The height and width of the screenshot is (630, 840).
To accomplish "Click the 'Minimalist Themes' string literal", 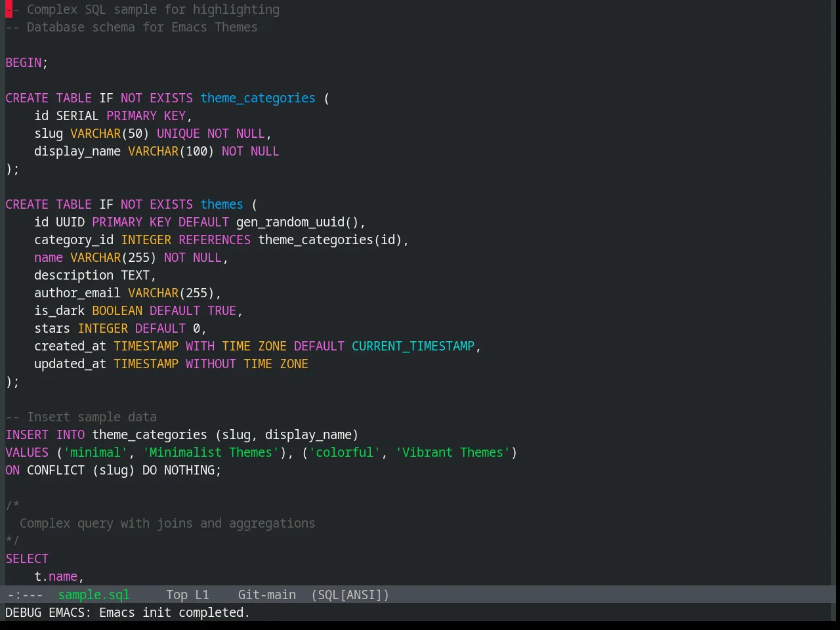I will pos(211,453).
